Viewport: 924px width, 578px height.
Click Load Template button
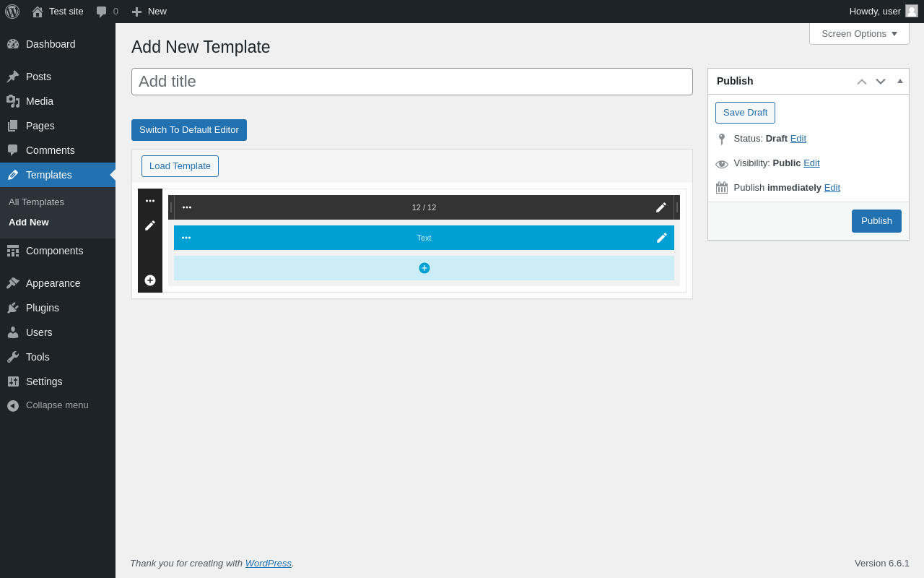[180, 166]
